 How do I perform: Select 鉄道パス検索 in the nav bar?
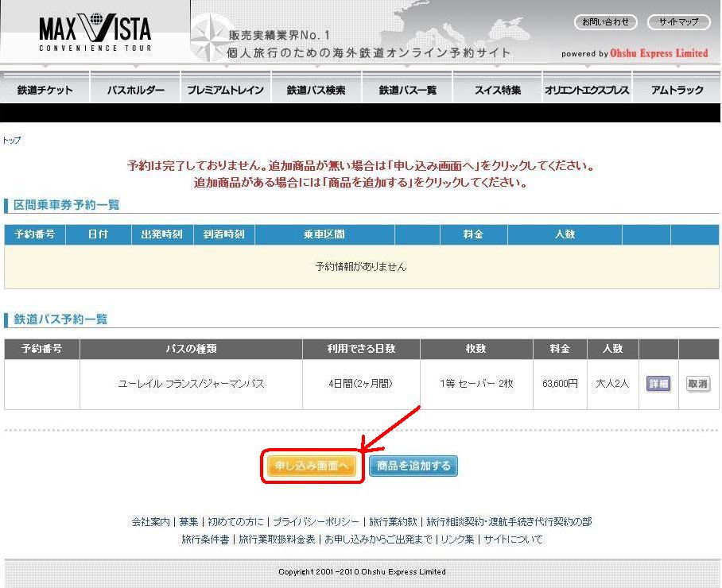(316, 90)
